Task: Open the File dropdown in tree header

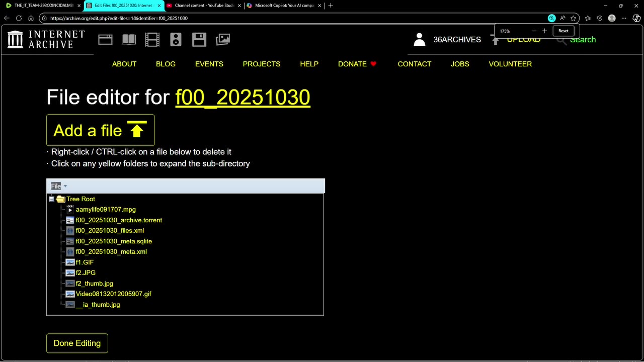Action: (x=59, y=186)
